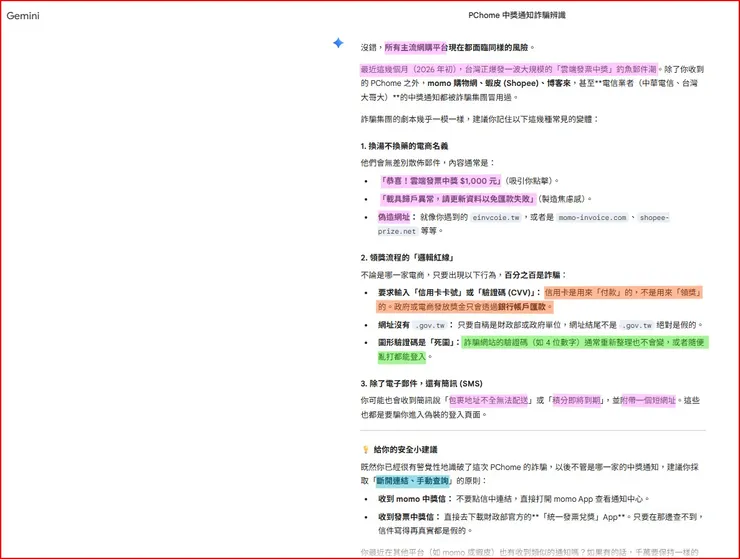Screen dimensions: 740x559
Task: Click the text '（製造焦慮感）'
Action: coord(562,199)
